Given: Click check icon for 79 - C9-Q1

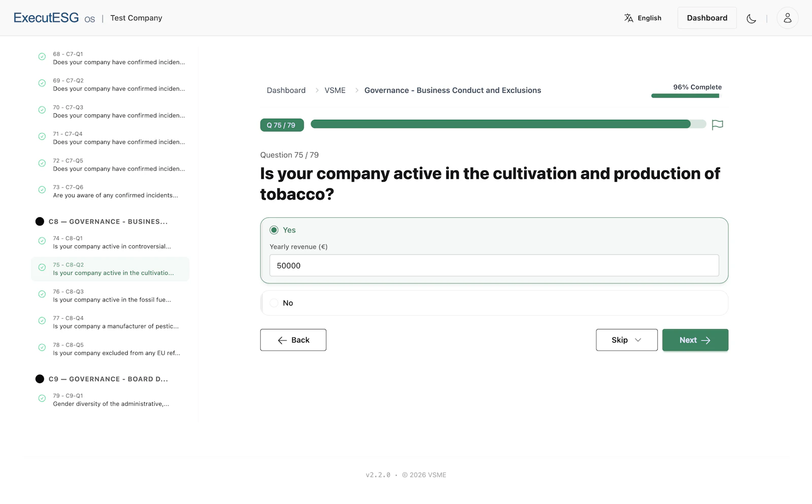Looking at the screenshot, I should 42,398.
